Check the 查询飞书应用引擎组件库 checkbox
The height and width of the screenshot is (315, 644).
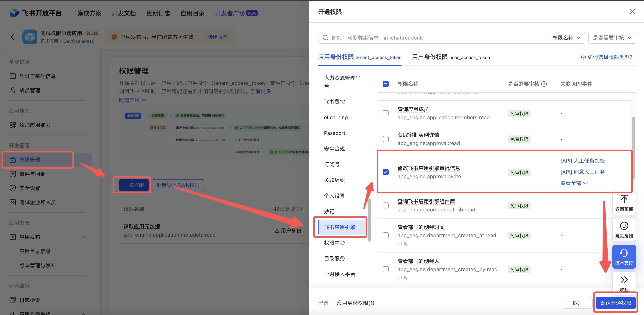(385, 205)
